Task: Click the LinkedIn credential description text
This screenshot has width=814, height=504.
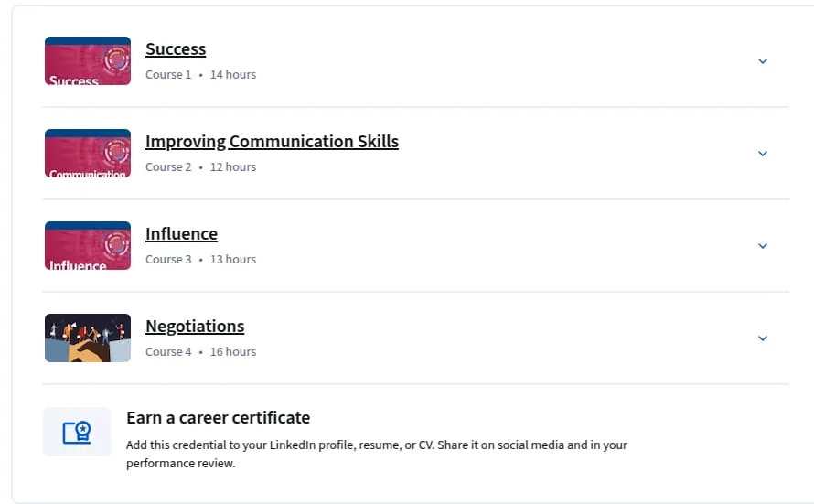Action: [x=377, y=455]
